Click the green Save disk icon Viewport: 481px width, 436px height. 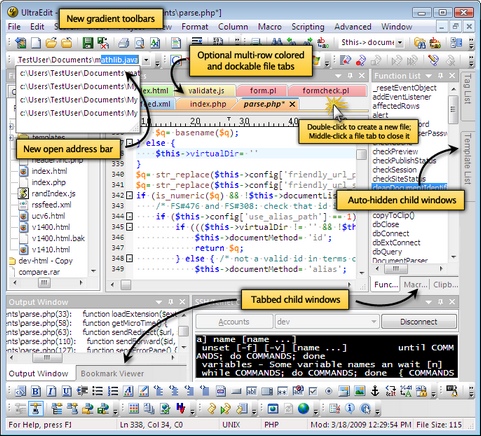(x=88, y=43)
